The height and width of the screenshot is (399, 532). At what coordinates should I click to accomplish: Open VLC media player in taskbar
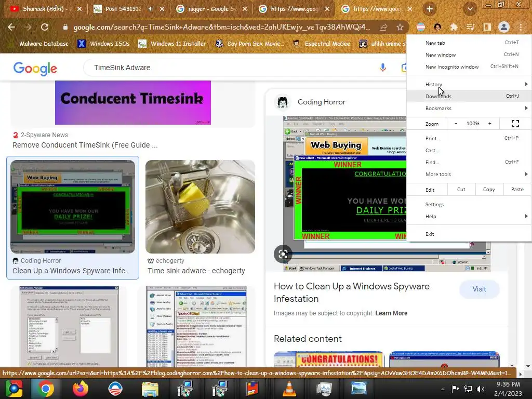coord(289,389)
